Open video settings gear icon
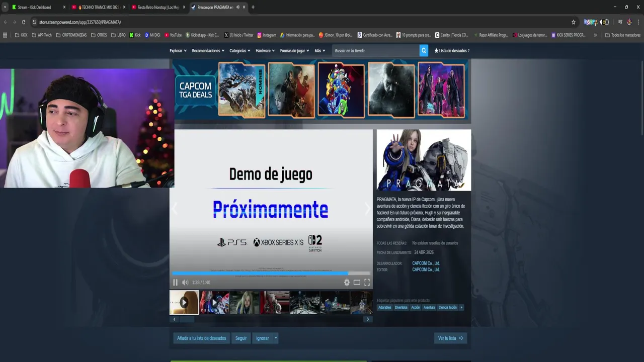 [347, 283]
